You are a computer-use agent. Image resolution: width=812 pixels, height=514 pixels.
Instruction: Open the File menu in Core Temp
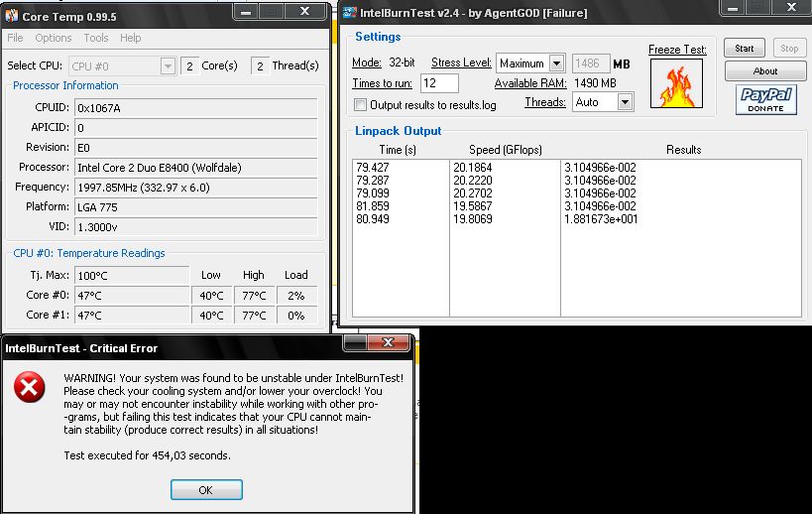click(15, 38)
